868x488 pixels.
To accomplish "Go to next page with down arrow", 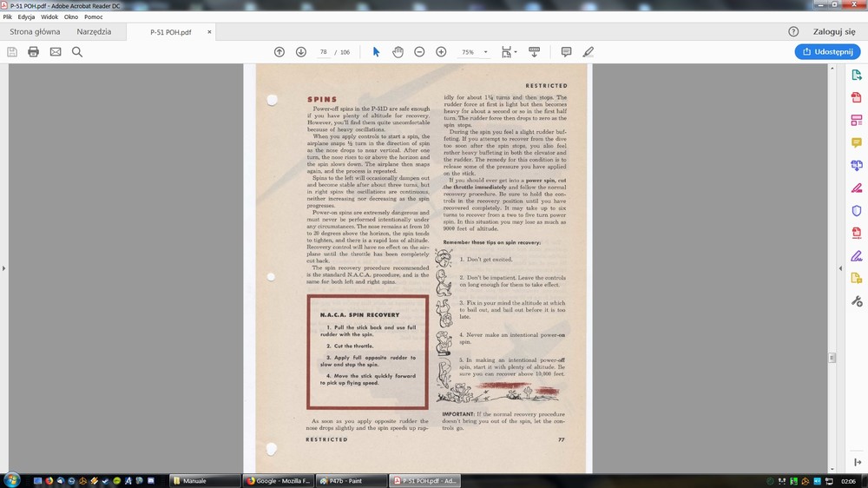I will (x=301, y=52).
